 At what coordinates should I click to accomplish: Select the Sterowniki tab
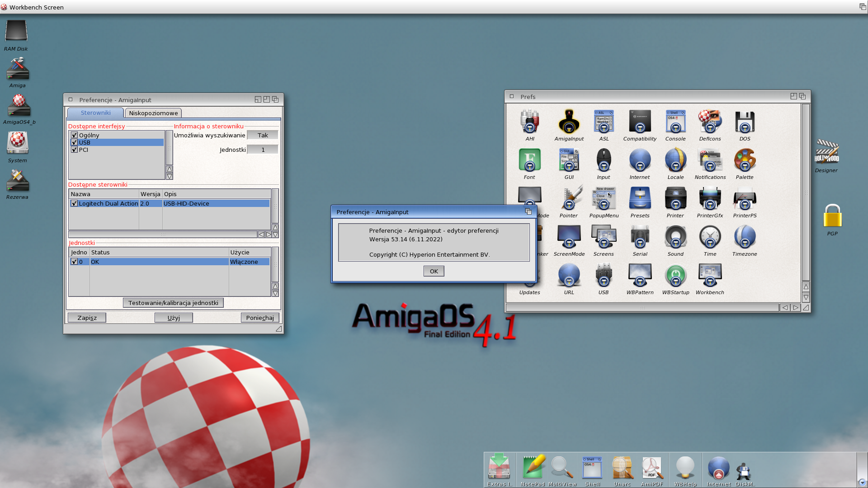pyautogui.click(x=95, y=113)
